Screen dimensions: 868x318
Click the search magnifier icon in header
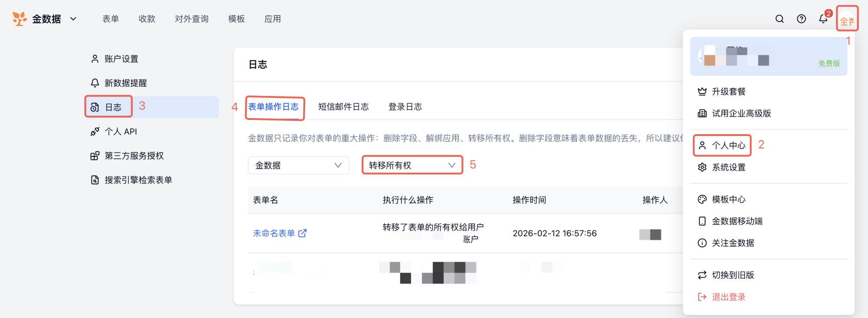pyautogui.click(x=779, y=19)
